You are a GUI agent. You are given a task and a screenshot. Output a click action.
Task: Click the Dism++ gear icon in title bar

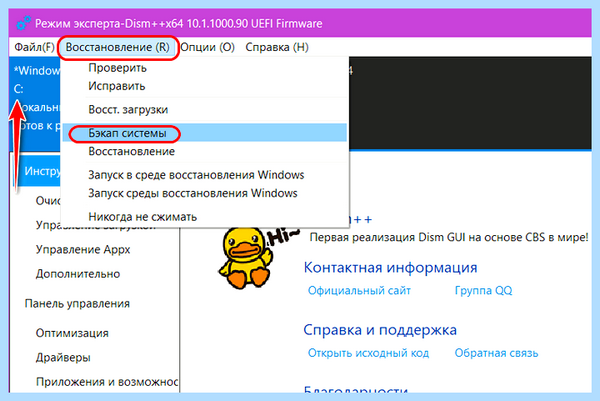point(23,23)
